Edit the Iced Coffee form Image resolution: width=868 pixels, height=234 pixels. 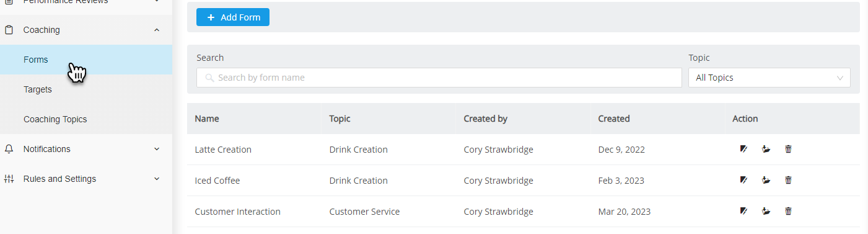(743, 180)
